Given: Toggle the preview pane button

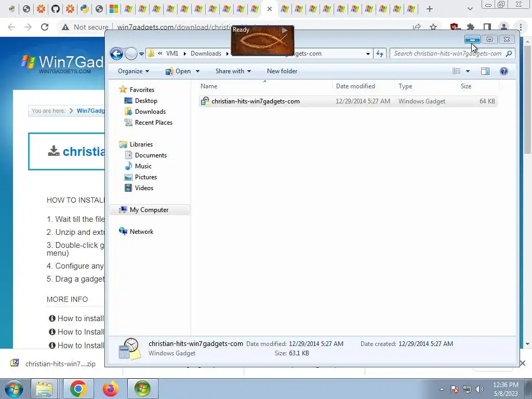Looking at the screenshot, I should pyautogui.click(x=485, y=71).
